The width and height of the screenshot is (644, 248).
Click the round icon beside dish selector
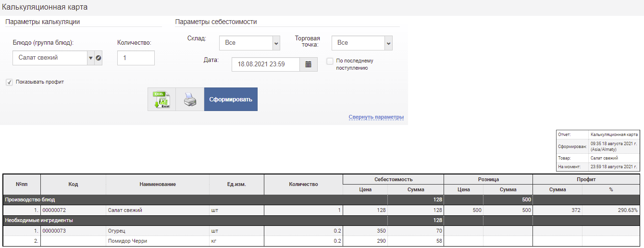pos(99,58)
